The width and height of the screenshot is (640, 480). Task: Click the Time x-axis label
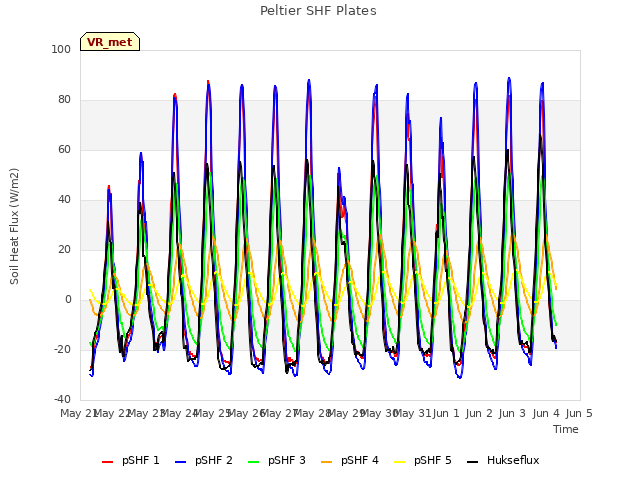[566, 429]
